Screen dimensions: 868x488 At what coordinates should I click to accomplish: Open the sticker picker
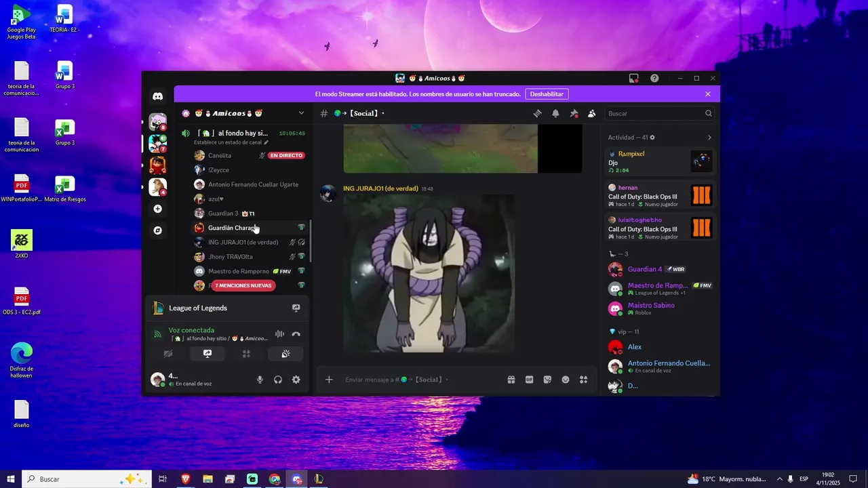pyautogui.click(x=547, y=380)
